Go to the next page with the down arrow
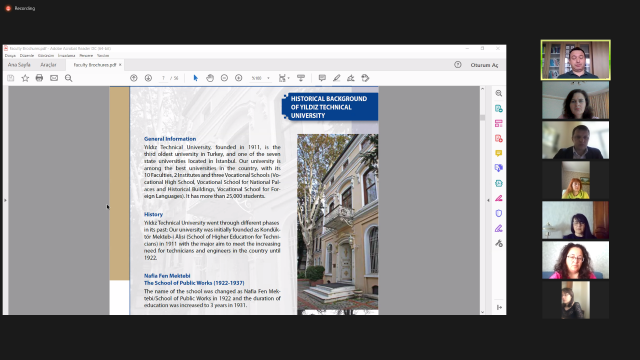 coord(148,78)
